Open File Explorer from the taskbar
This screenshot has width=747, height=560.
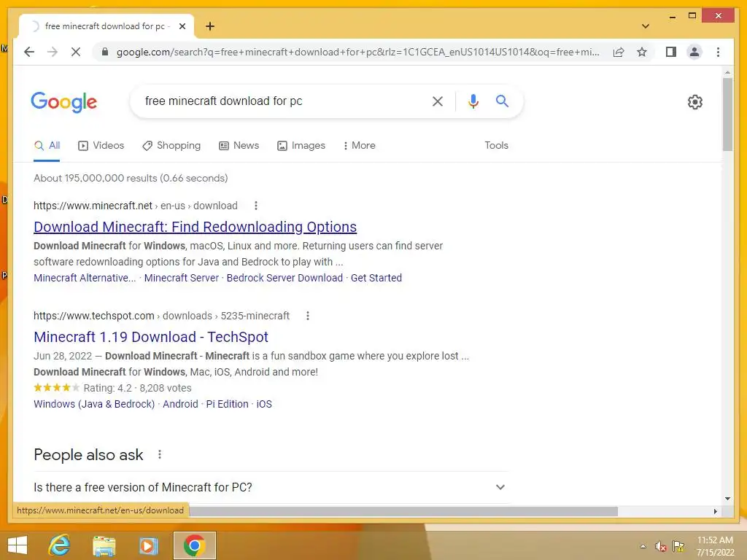click(x=104, y=545)
